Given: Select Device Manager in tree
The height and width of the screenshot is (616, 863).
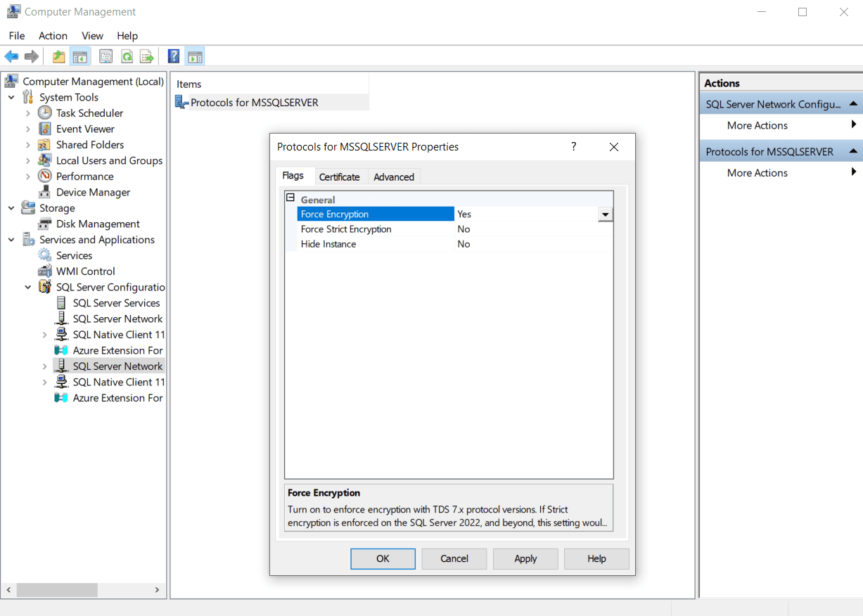Looking at the screenshot, I should coord(93,193).
